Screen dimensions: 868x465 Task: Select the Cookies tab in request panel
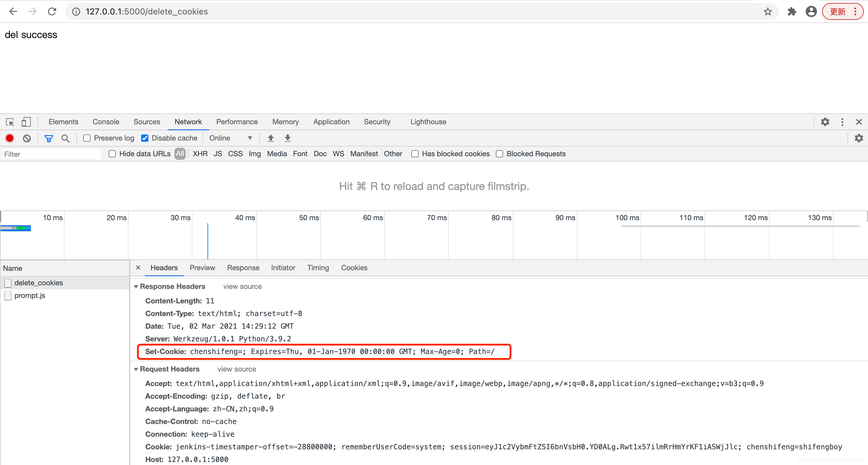pyautogui.click(x=354, y=267)
